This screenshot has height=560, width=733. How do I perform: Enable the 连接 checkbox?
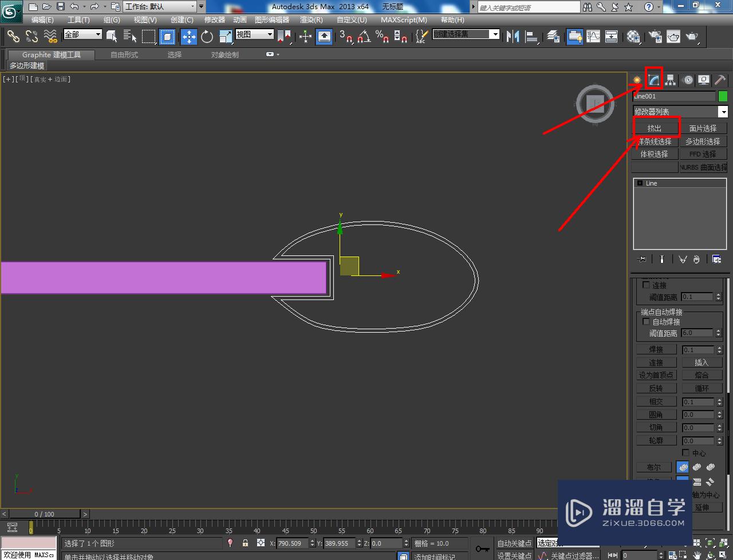pyautogui.click(x=646, y=285)
